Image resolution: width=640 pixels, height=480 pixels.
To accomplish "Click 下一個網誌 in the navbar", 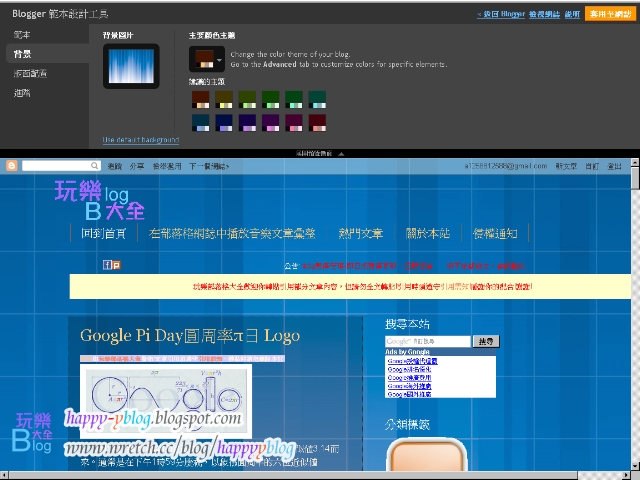I will [x=209, y=166].
